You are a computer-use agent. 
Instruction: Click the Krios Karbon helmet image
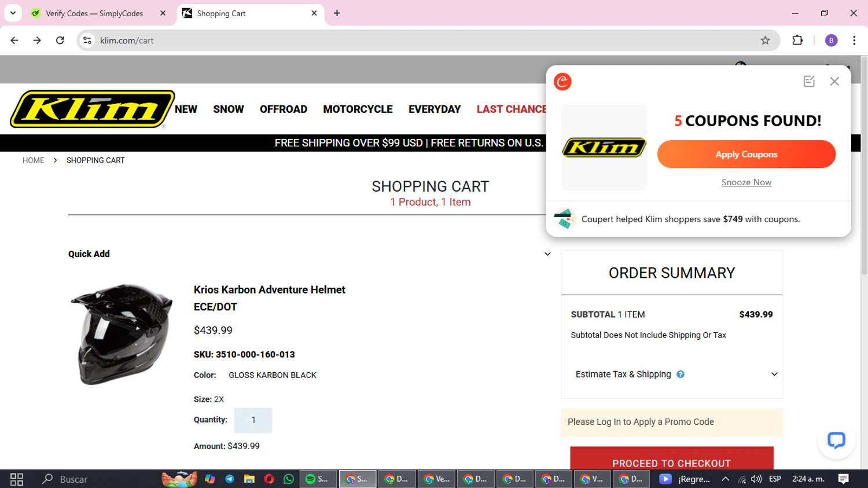point(122,334)
